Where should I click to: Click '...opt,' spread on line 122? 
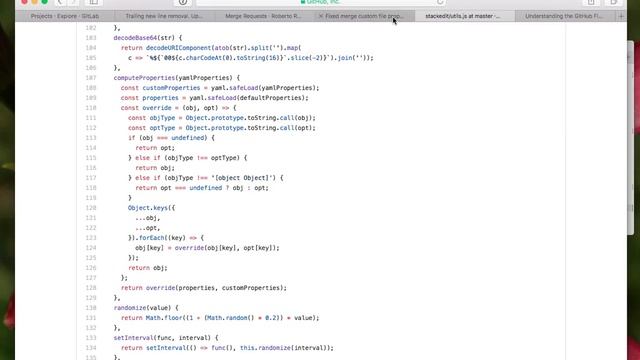click(148, 228)
